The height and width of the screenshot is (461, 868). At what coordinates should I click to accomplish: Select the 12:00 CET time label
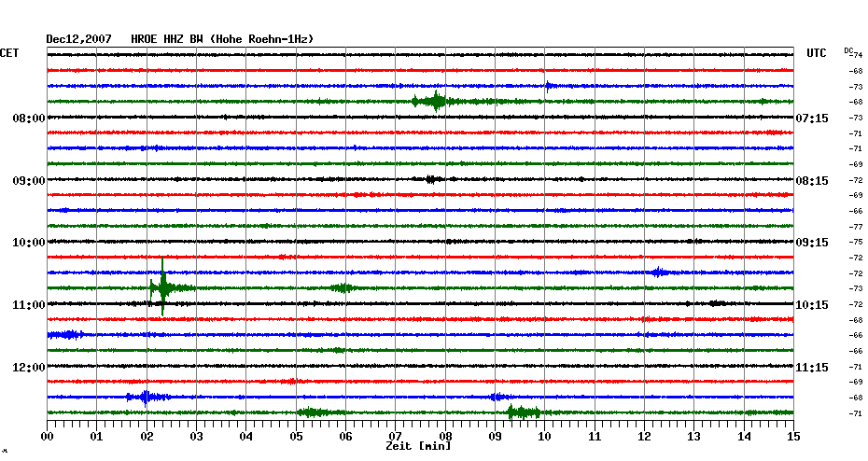point(29,368)
